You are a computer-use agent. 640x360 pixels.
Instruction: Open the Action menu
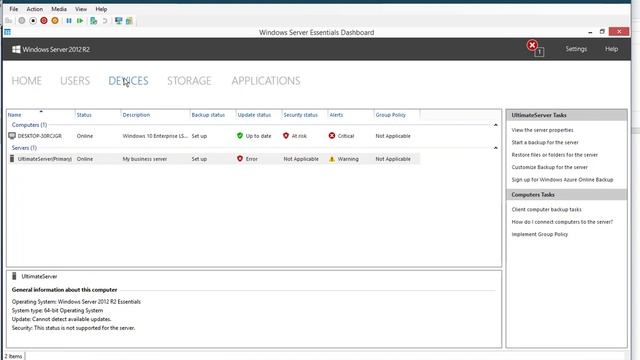tap(34, 9)
